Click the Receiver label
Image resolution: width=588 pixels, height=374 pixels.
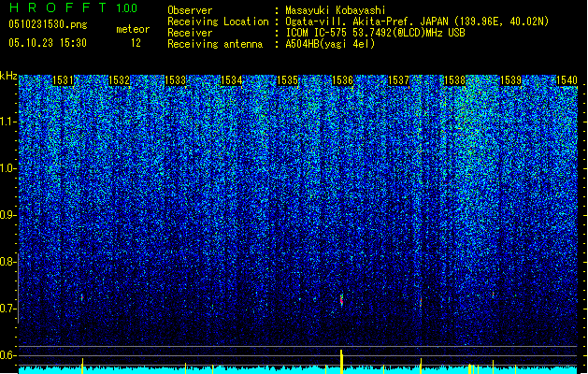point(190,33)
